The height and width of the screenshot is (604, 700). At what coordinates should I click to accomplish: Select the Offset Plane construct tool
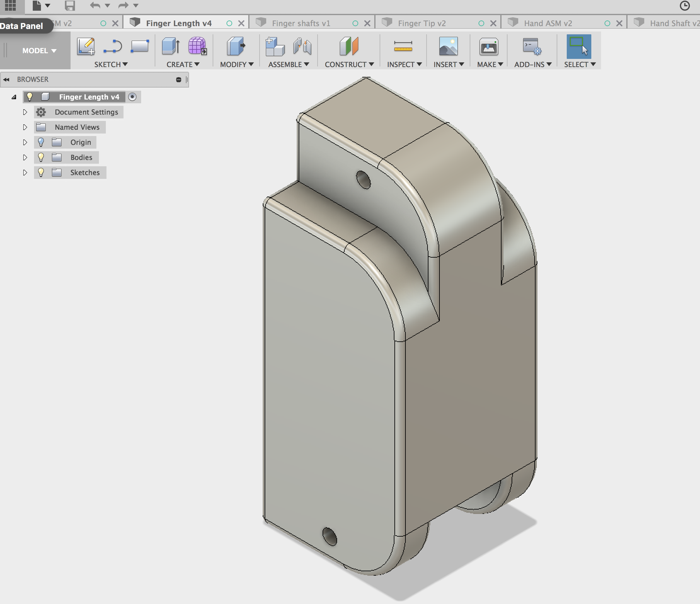click(349, 46)
